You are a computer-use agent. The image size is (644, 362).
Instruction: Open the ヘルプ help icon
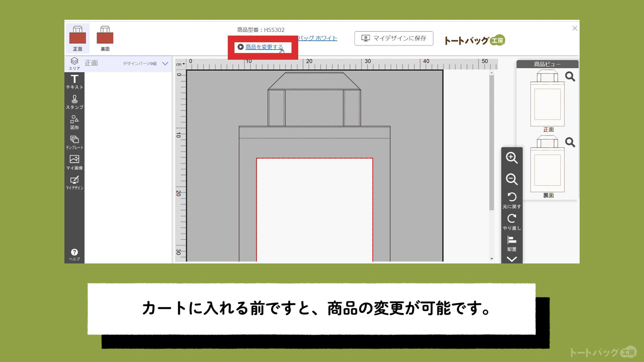74,254
